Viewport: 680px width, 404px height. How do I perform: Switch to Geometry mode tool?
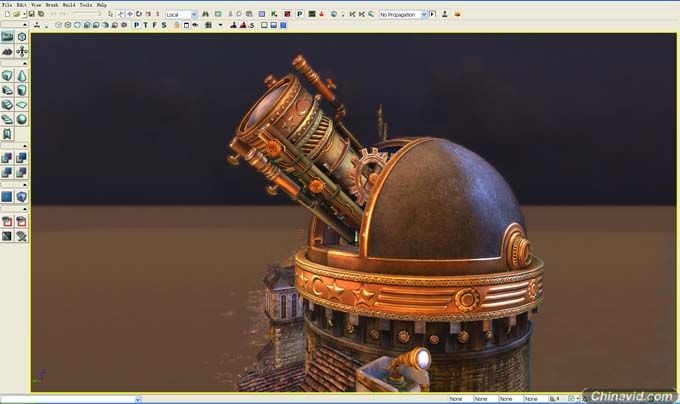coord(21,37)
